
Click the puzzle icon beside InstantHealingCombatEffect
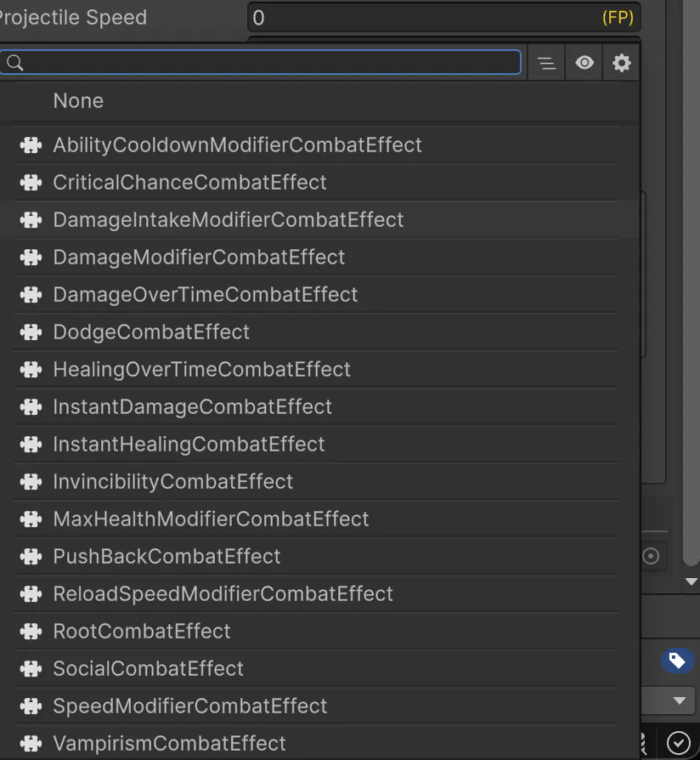pyautogui.click(x=31, y=444)
